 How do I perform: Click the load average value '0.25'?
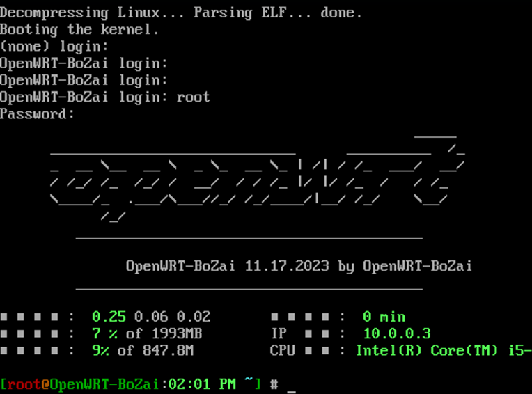click(109, 317)
